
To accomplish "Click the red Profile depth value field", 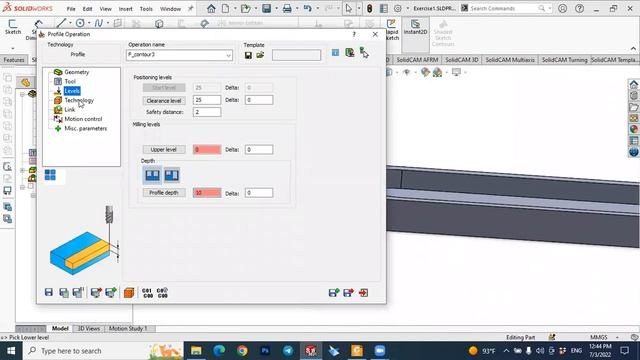I will pyautogui.click(x=207, y=193).
